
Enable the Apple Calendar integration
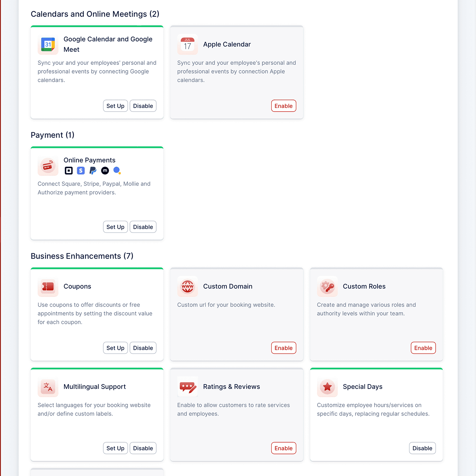point(283,106)
